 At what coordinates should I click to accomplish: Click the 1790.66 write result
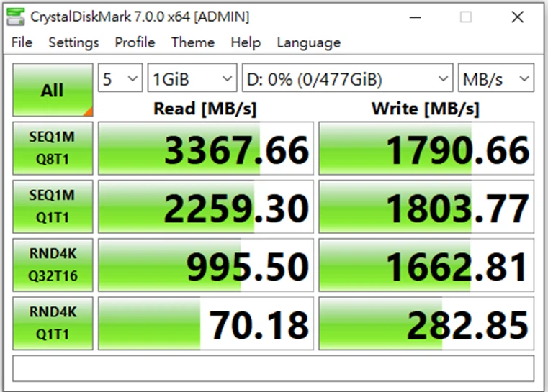[x=426, y=148]
